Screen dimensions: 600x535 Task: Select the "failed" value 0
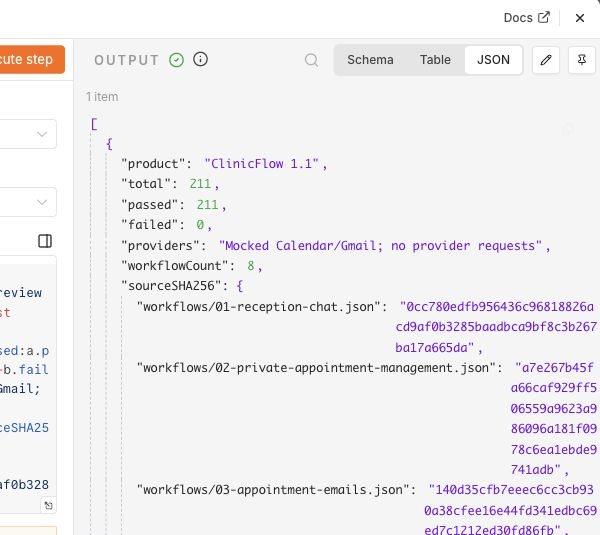tap(200, 225)
